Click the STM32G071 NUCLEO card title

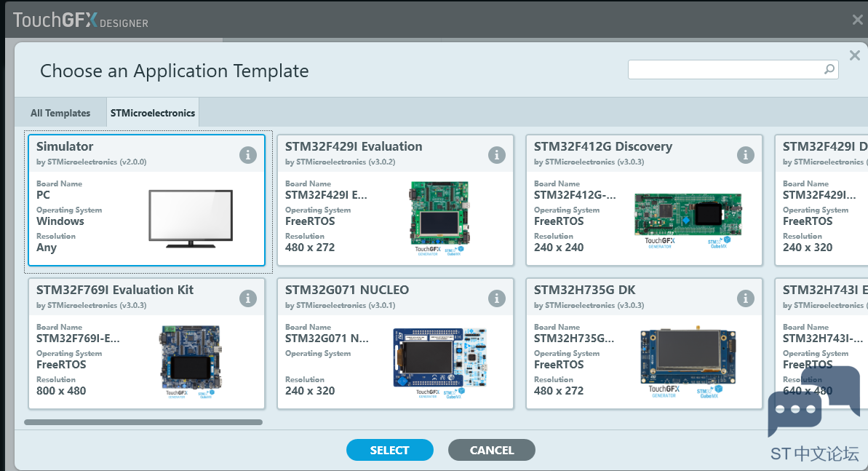[347, 290]
